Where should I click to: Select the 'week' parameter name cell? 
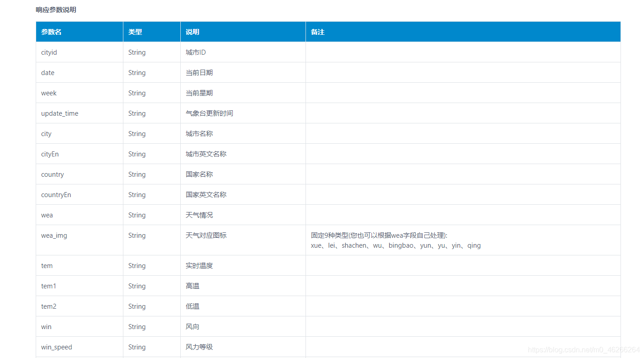80,93
